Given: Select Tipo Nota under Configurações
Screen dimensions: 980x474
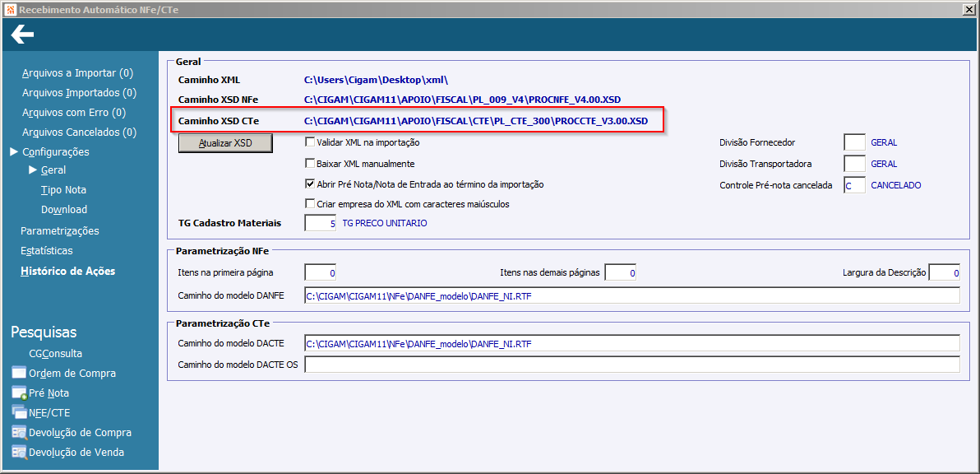Looking at the screenshot, I should click(64, 189).
